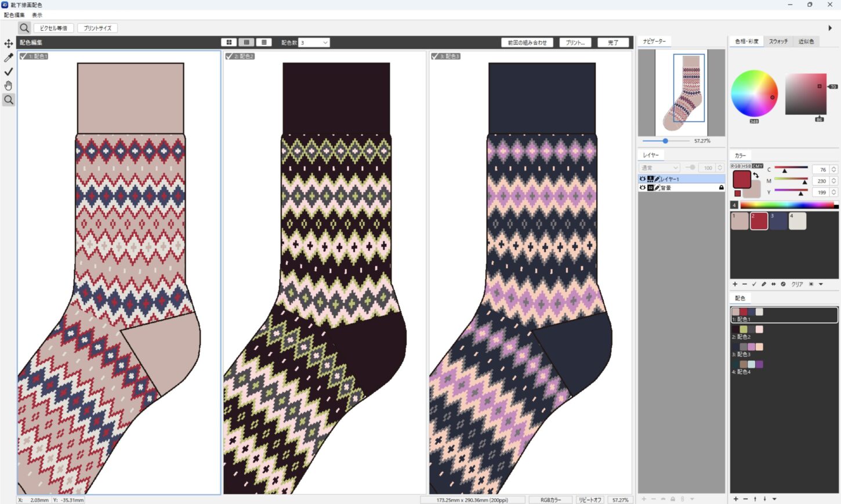
Task: Select the move tool in left toolbar
Action: tap(8, 43)
